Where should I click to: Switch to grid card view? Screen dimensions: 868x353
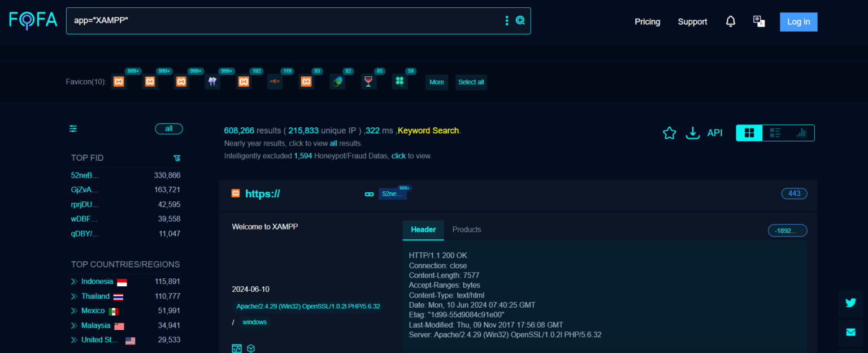coord(749,133)
